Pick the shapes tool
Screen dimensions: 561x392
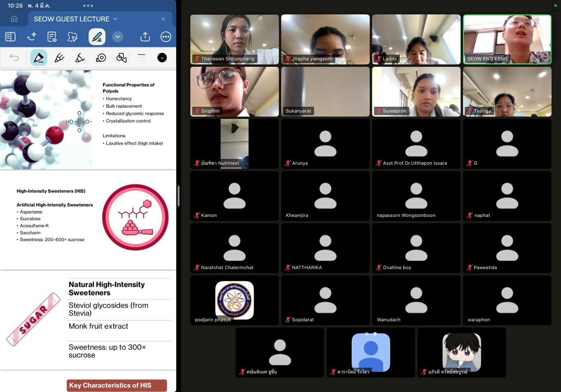121,58
